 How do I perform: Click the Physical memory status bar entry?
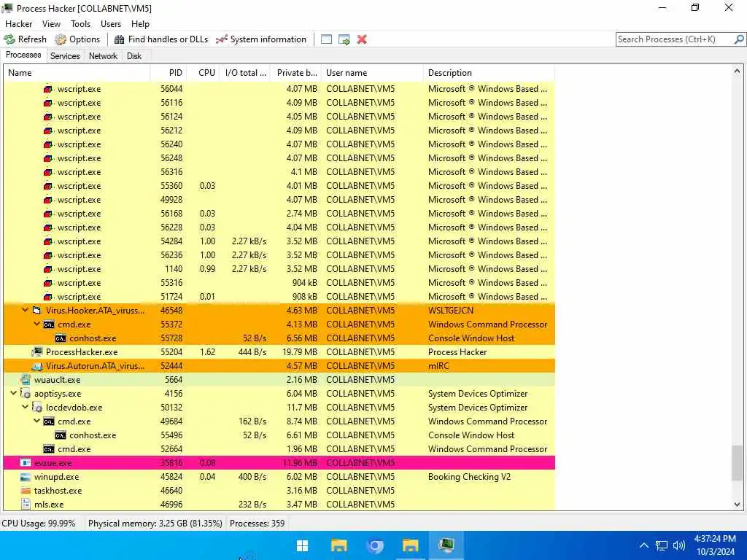coord(155,524)
